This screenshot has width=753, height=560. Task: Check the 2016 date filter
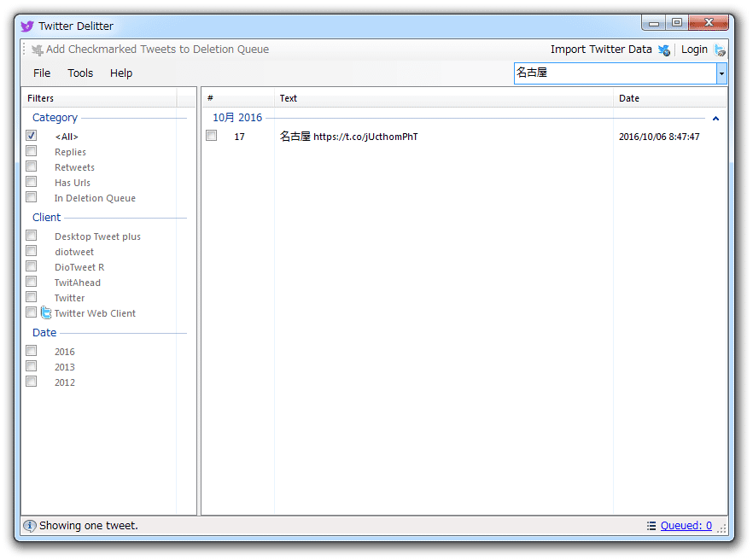click(32, 351)
